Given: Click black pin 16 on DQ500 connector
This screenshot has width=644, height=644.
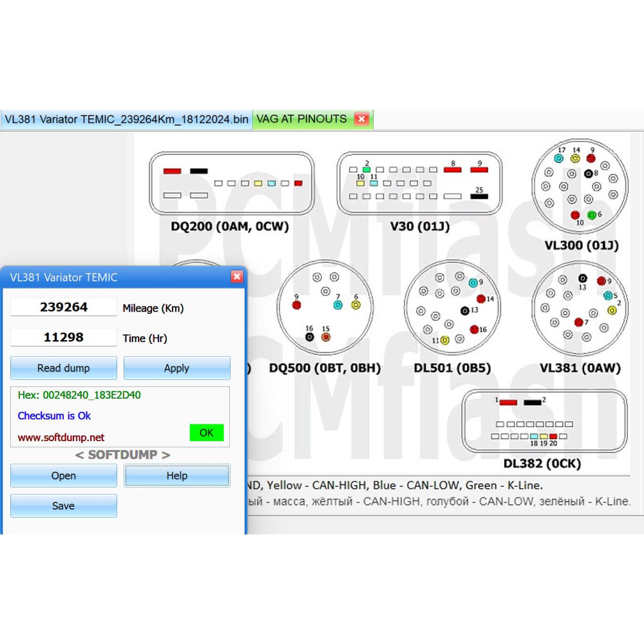Looking at the screenshot, I should (310, 337).
